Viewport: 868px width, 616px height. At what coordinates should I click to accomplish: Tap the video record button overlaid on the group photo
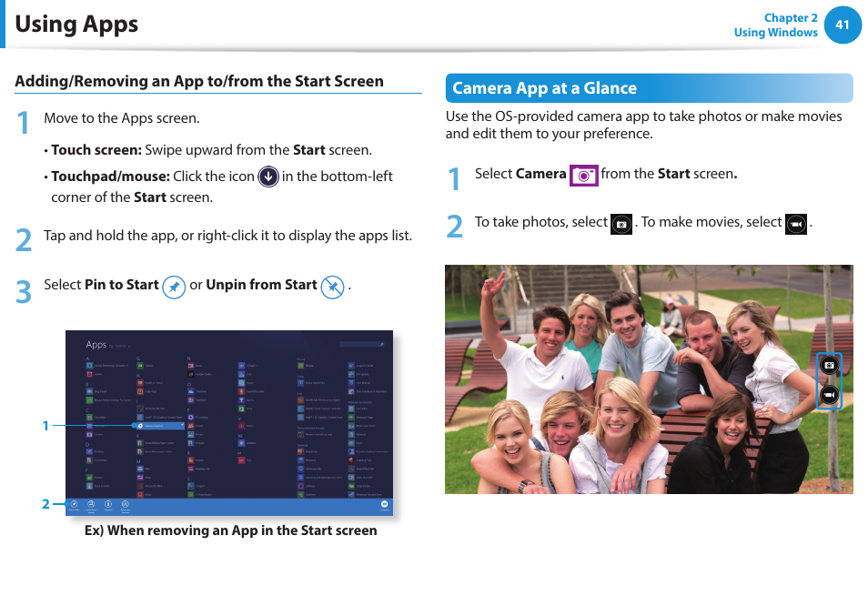coord(829,395)
